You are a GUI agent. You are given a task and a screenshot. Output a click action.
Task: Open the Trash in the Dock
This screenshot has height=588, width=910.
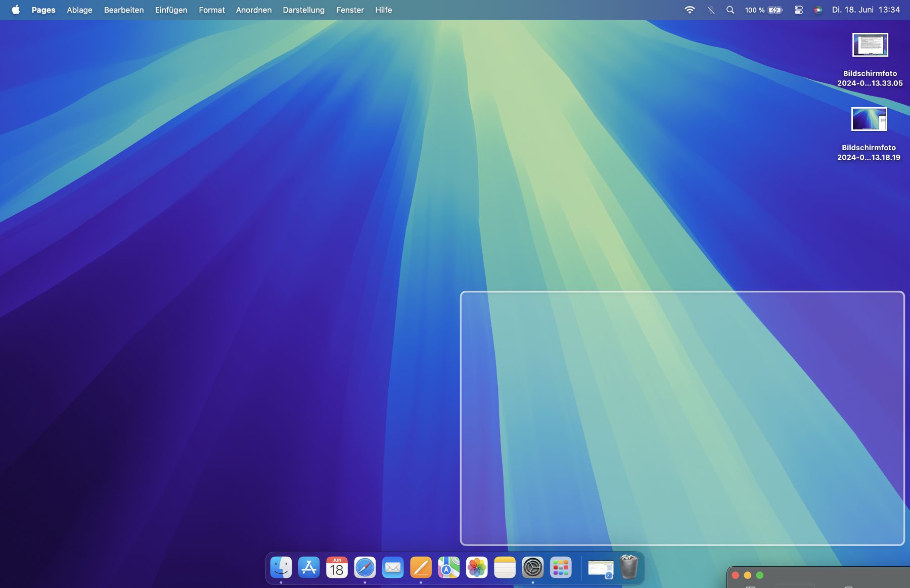coord(628,567)
